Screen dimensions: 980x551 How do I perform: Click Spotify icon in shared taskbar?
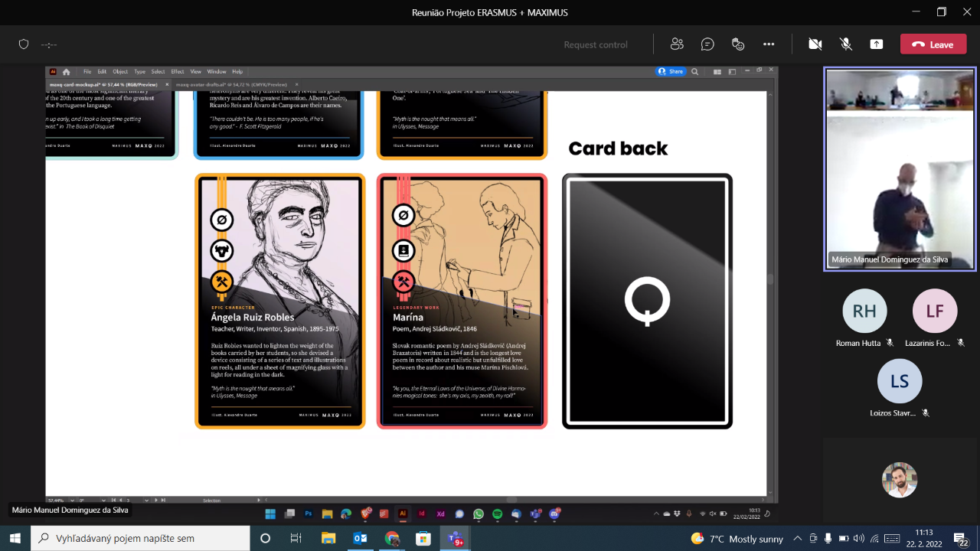(x=497, y=514)
